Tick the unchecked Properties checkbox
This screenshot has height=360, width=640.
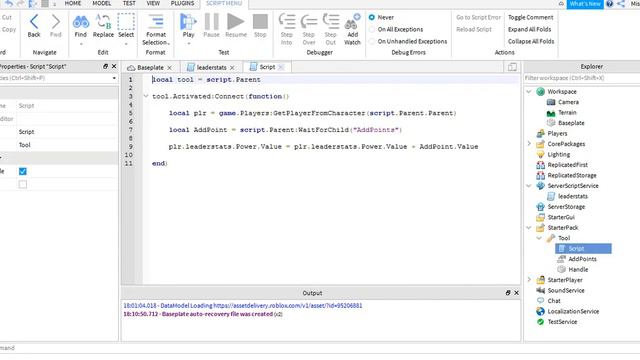(23, 184)
